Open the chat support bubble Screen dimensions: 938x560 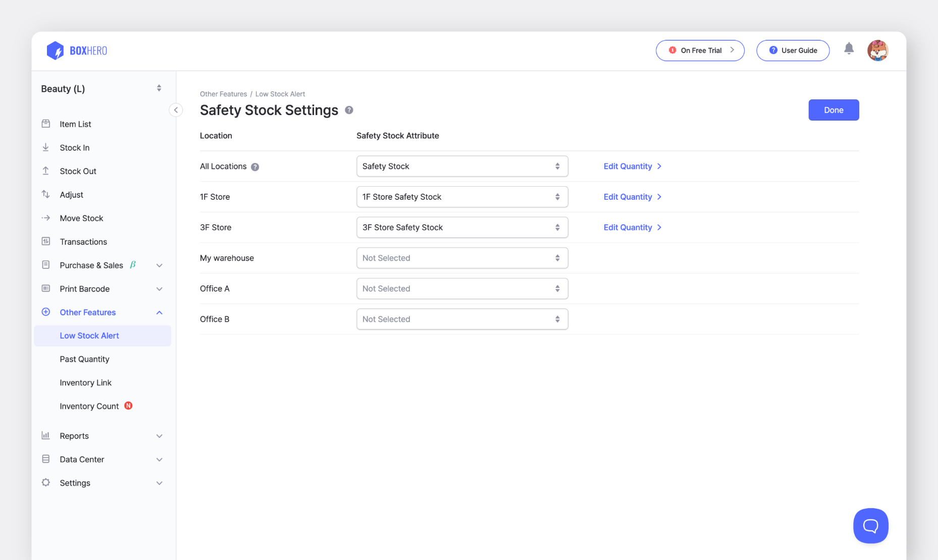tap(870, 525)
